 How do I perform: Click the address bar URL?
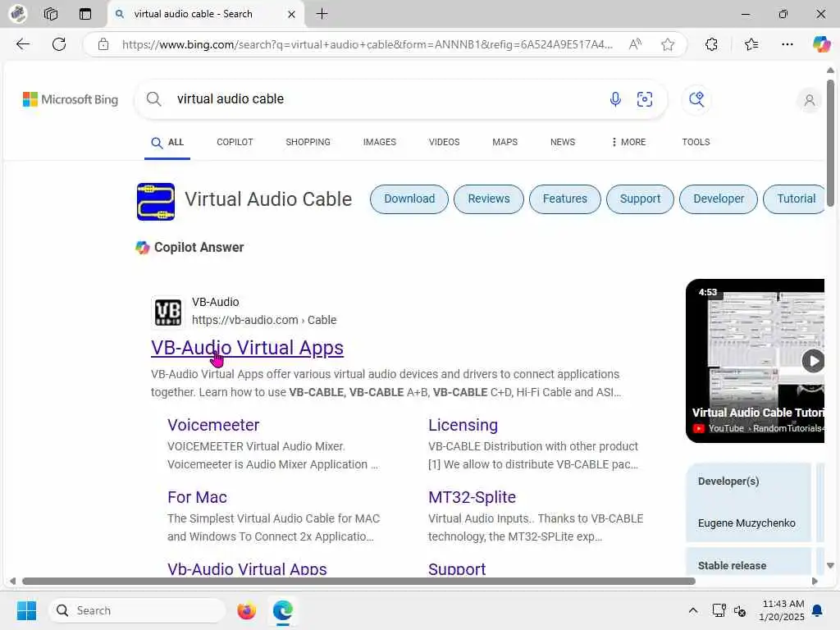point(367,44)
